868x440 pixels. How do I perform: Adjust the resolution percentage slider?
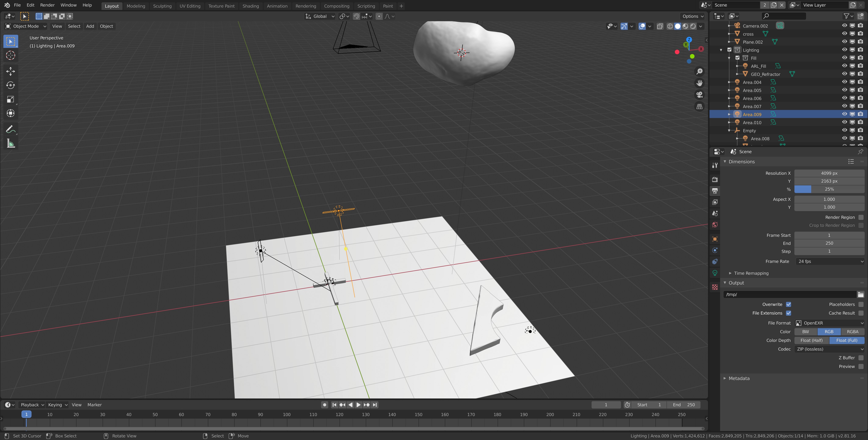[x=829, y=189]
